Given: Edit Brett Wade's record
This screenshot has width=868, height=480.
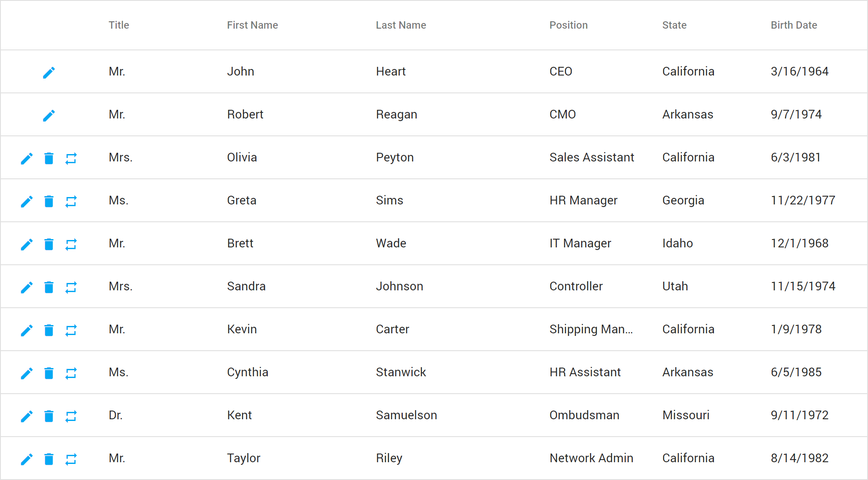Looking at the screenshot, I should pyautogui.click(x=26, y=244).
